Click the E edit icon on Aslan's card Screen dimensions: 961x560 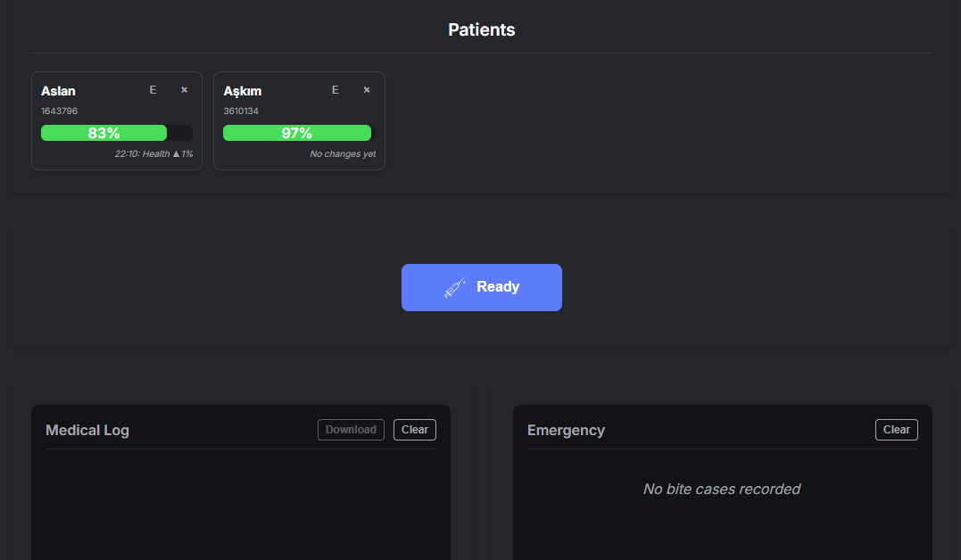coord(153,90)
